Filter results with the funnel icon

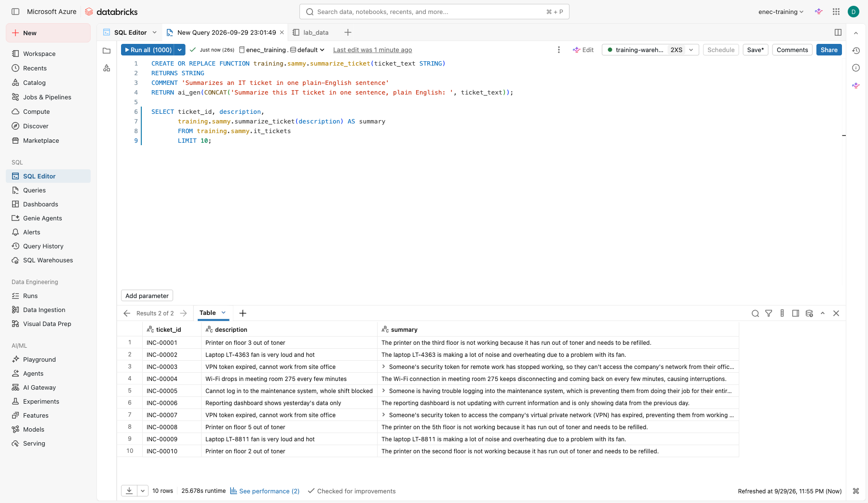[x=769, y=313]
